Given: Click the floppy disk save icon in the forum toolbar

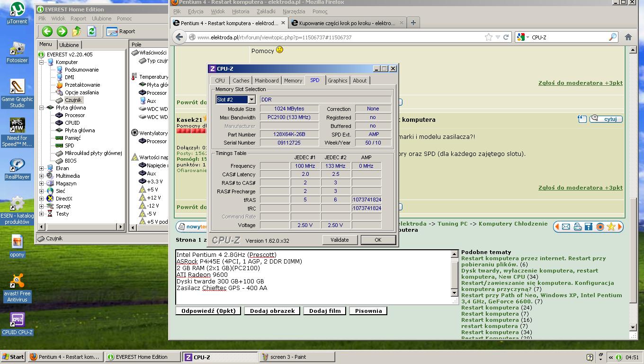Looking at the screenshot, I should point(589,227).
